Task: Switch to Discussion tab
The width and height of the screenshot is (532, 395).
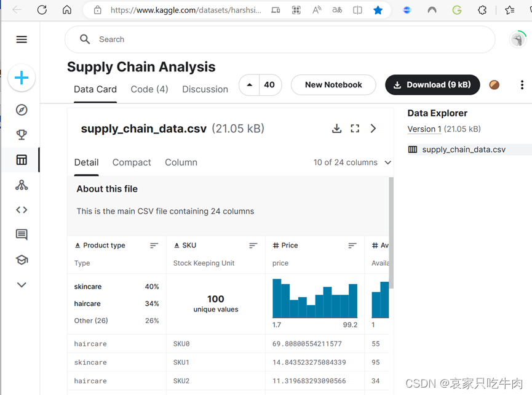Action: [x=205, y=89]
